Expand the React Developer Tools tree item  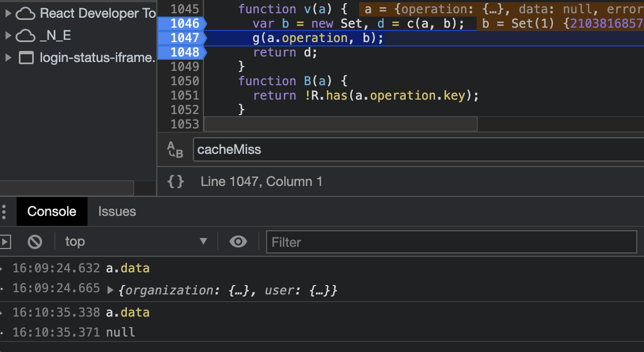tap(8, 13)
